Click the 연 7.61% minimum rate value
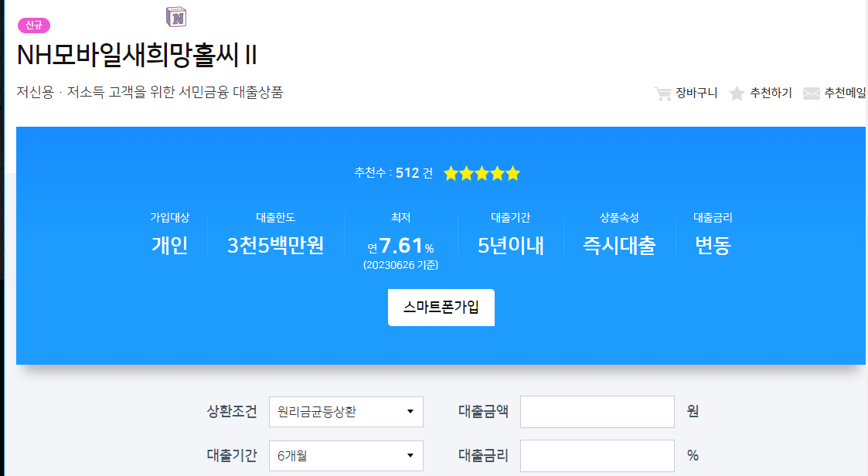Viewport: 868px width, 476px height. coord(401,246)
